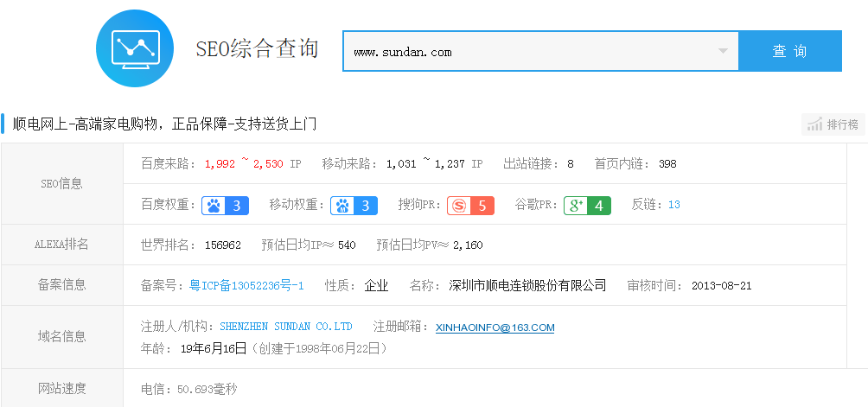This screenshot has width=868, height=407.
Task: Click registrant SHENZHEN SUNDAN CO.LTD link
Action: tap(286, 327)
